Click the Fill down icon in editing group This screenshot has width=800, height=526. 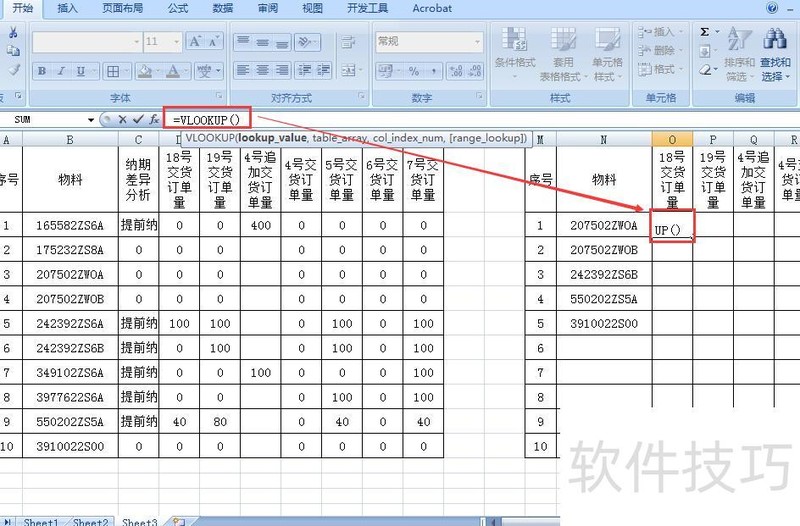point(705,51)
